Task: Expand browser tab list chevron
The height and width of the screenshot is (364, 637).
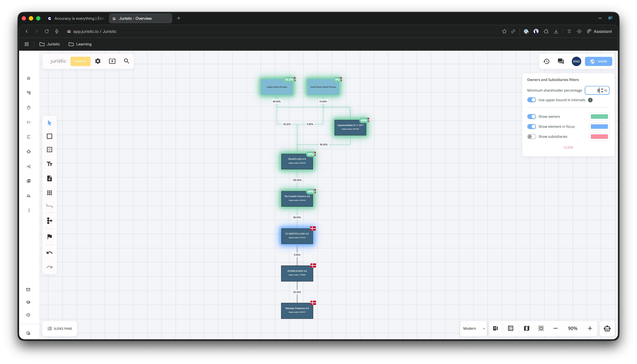Action: click(600, 18)
